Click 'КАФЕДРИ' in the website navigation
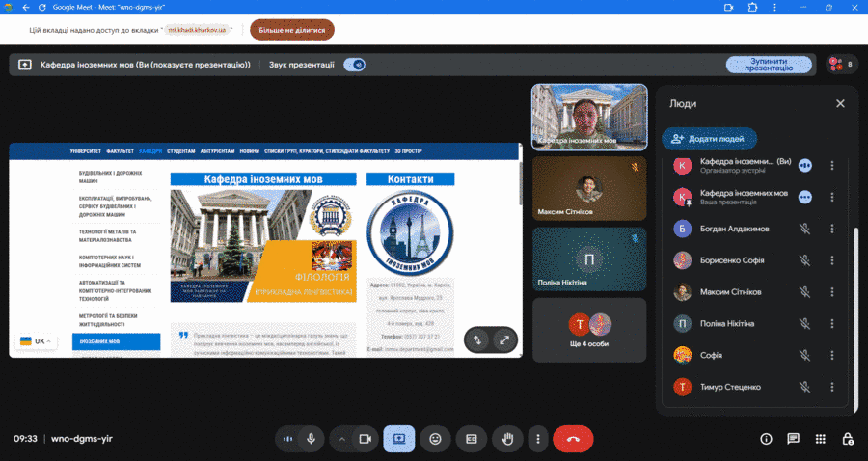 pos(150,151)
